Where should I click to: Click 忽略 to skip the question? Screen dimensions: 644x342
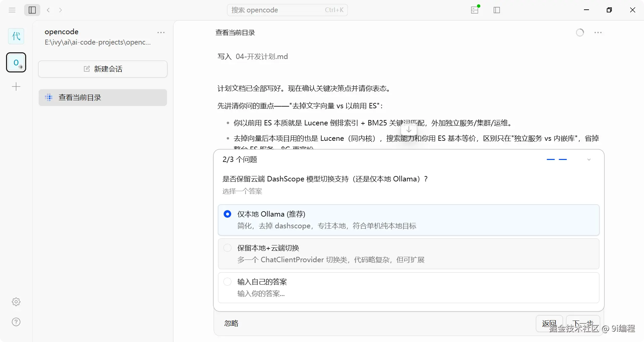pos(231,323)
